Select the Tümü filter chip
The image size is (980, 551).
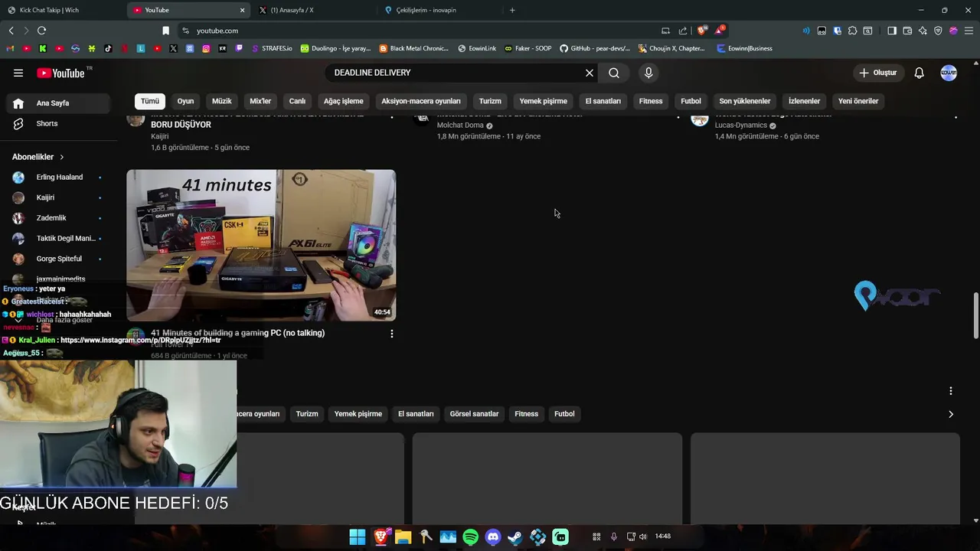[150, 101]
